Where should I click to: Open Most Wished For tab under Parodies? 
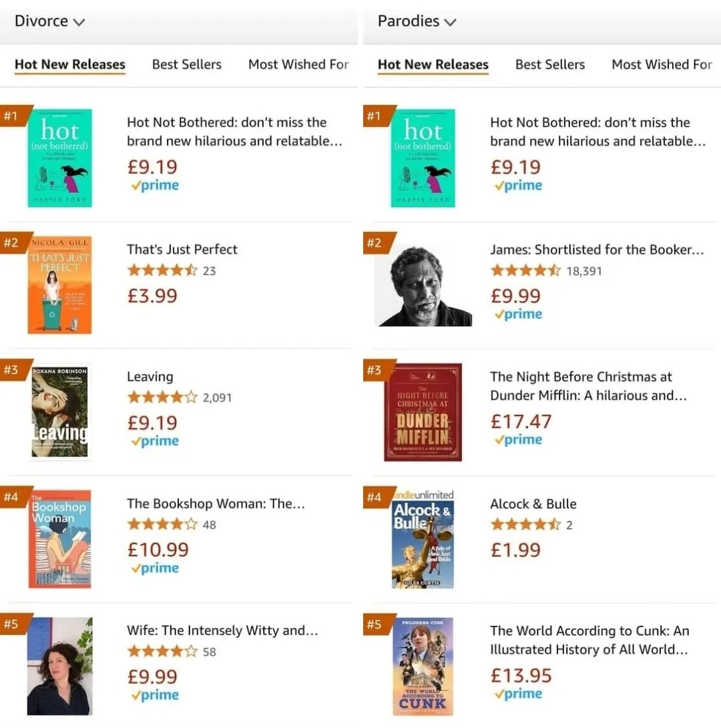pyautogui.click(x=662, y=65)
